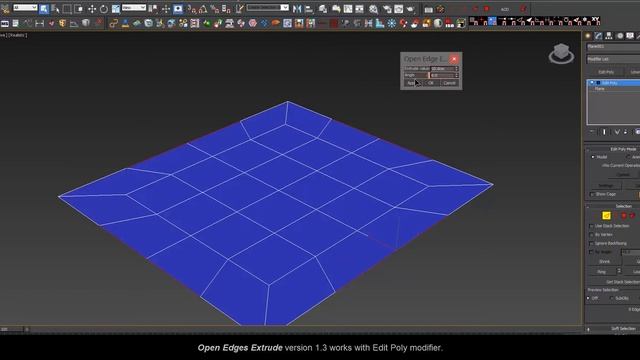Click the Mirror tool icon
Image resolution: width=640 pixels, height=360 pixels.
[297, 9]
